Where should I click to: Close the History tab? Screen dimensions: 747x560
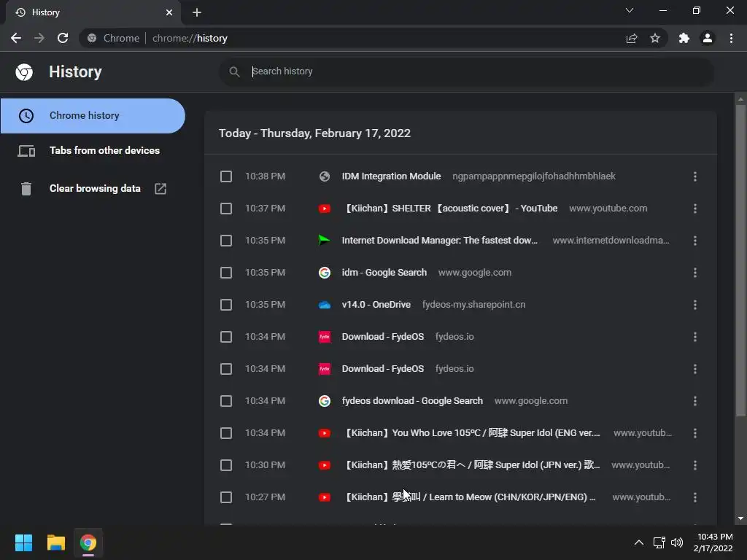coord(169,12)
